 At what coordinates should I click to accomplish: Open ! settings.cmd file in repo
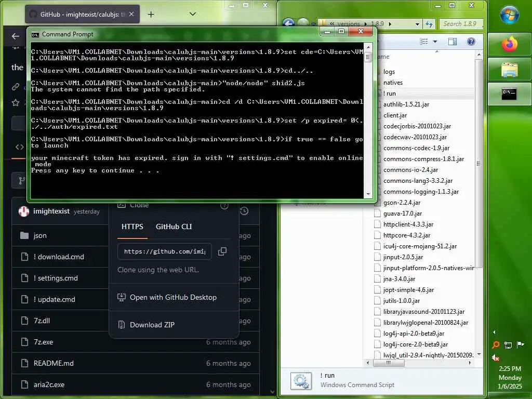(x=56, y=278)
